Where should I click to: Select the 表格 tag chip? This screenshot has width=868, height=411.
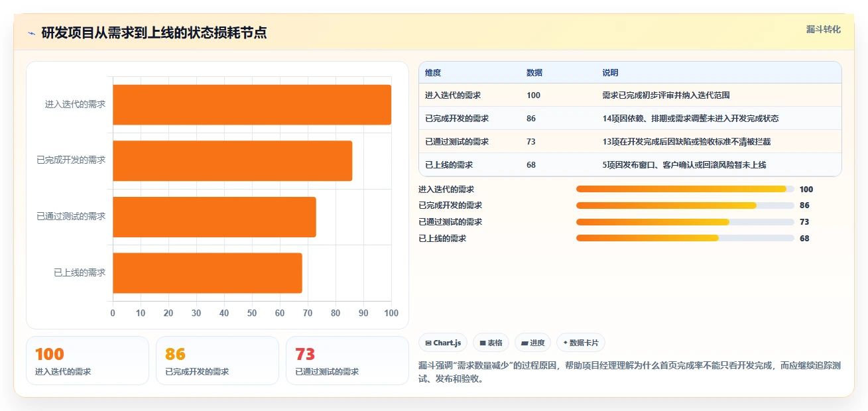point(491,343)
